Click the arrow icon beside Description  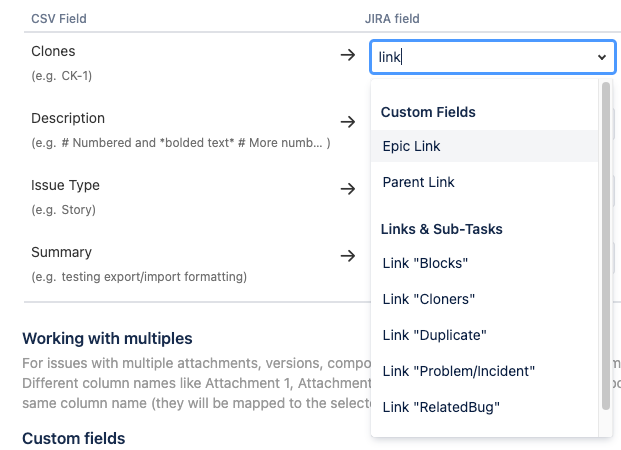point(348,122)
